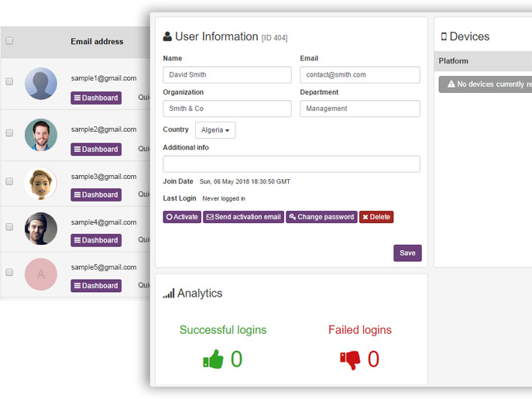
Task: Click the Activate button
Action: pos(182,217)
